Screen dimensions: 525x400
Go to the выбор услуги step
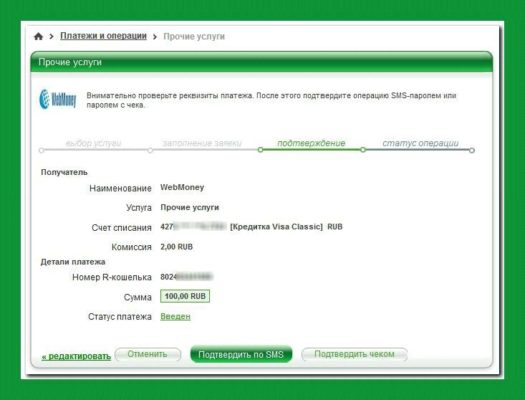(93, 143)
